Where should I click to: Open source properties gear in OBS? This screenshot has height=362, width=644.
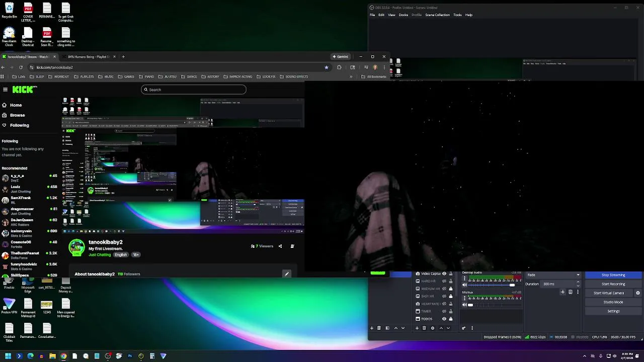coord(433,328)
